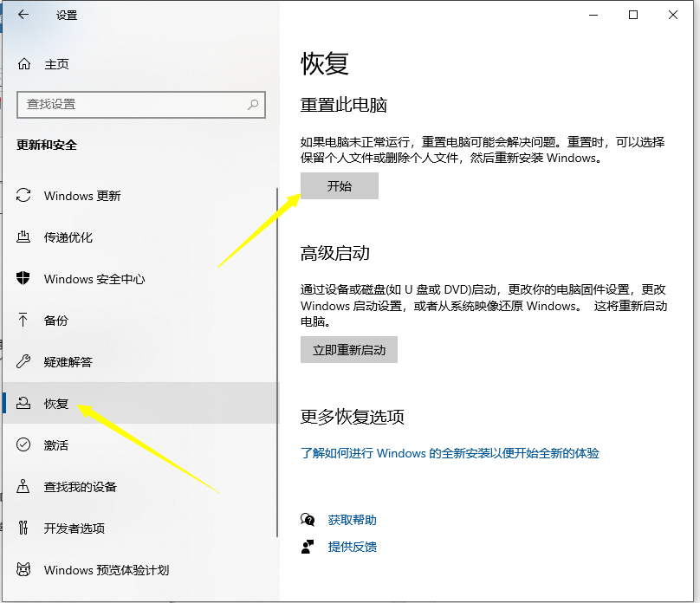The width and height of the screenshot is (700, 603).
Task: Click the 获取帮助 link
Action: (352, 520)
